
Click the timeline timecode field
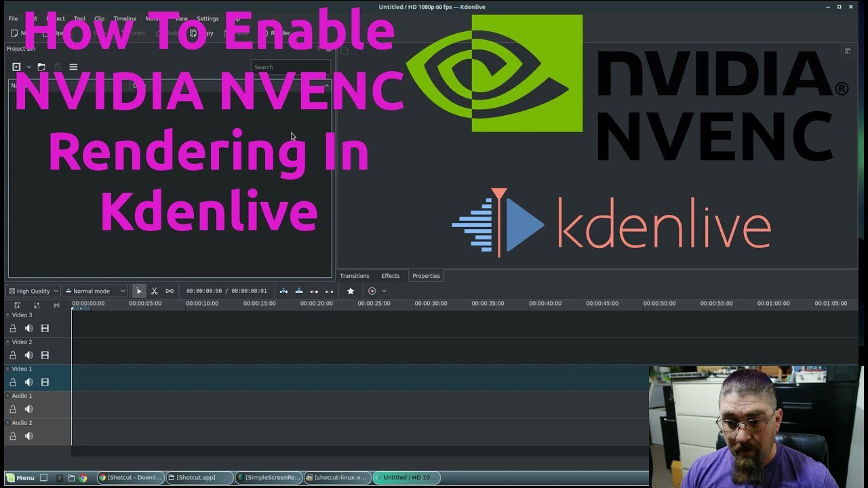pos(226,291)
